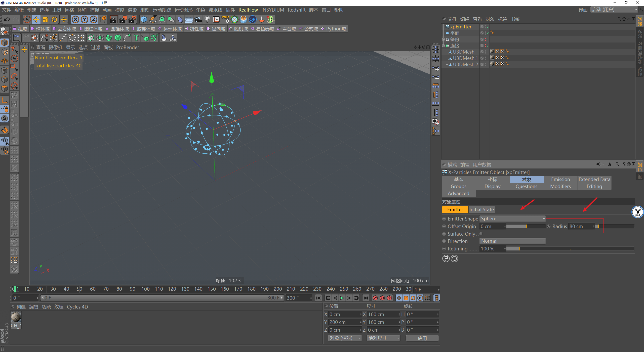Enable the Surface Only checkbox

click(481, 234)
